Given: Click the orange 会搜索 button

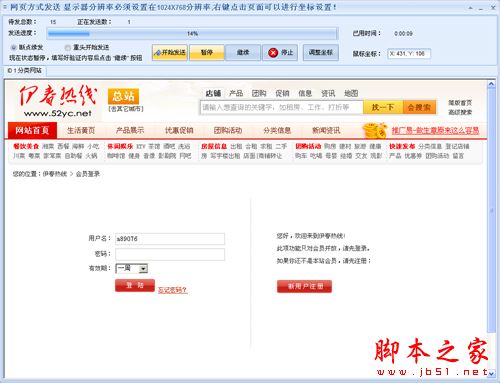Looking at the screenshot, I should pyautogui.click(x=419, y=107).
